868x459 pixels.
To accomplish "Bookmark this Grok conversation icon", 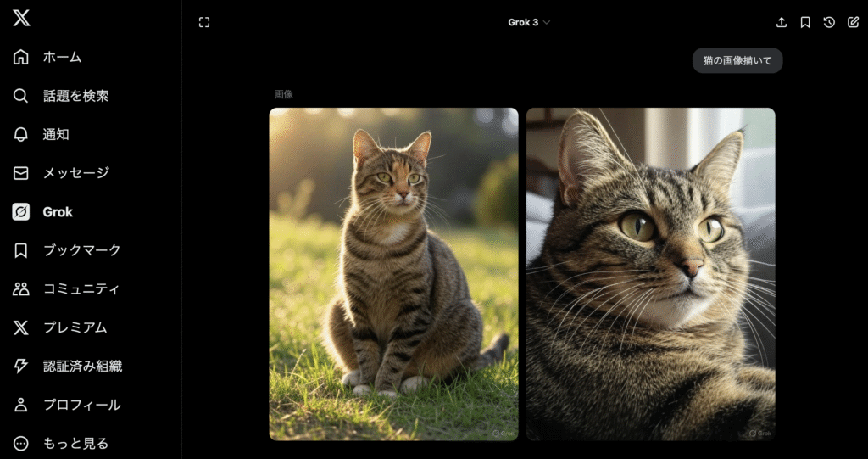I will [x=805, y=22].
